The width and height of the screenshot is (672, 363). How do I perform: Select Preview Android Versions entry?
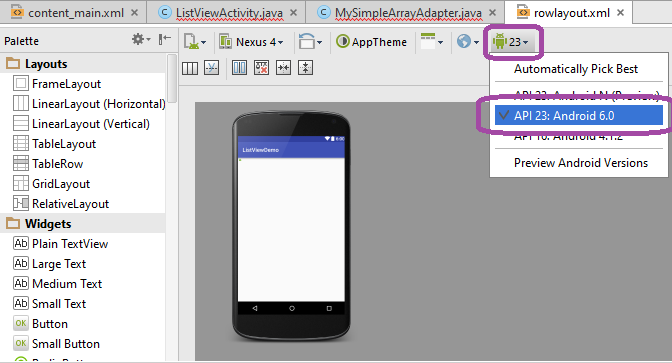(581, 163)
